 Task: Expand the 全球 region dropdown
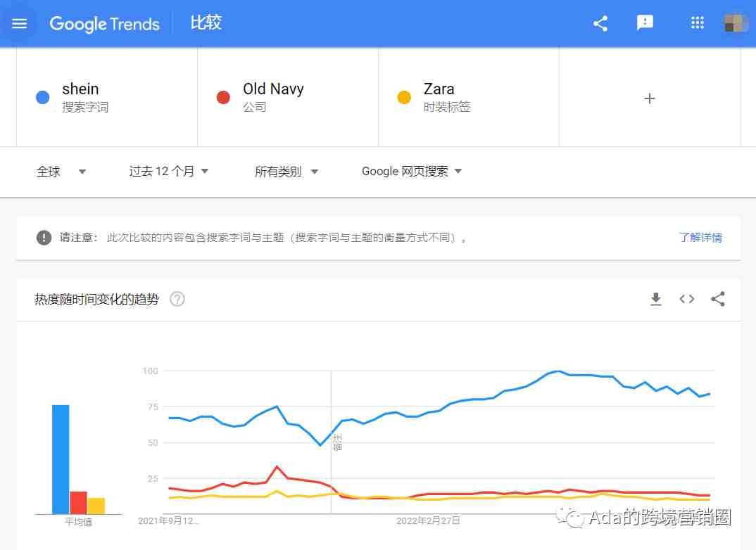61,172
